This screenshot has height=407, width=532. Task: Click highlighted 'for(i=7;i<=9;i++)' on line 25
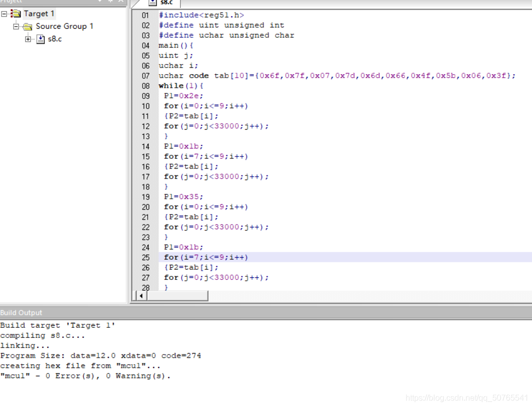tap(206, 258)
